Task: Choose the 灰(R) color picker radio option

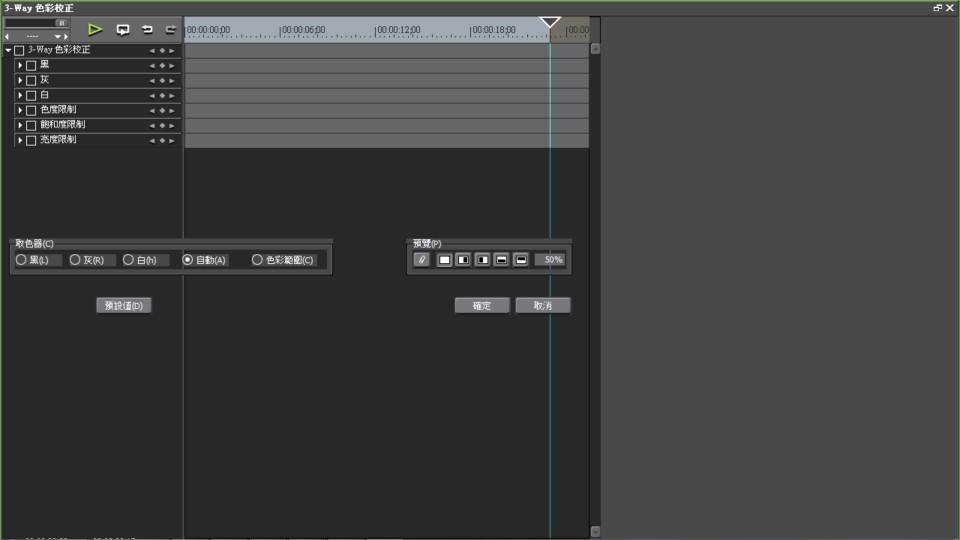Action: [x=75, y=260]
